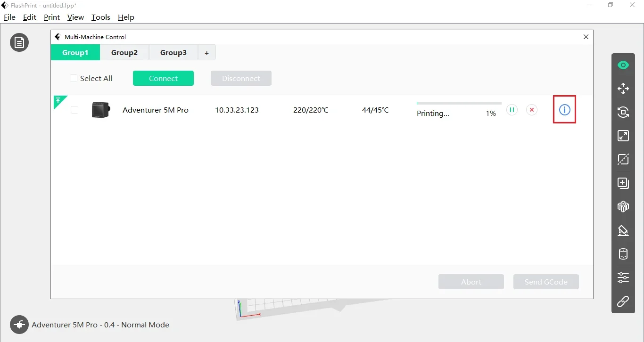644x342 pixels.
Task: Click the link icon in sidebar
Action: point(623,301)
